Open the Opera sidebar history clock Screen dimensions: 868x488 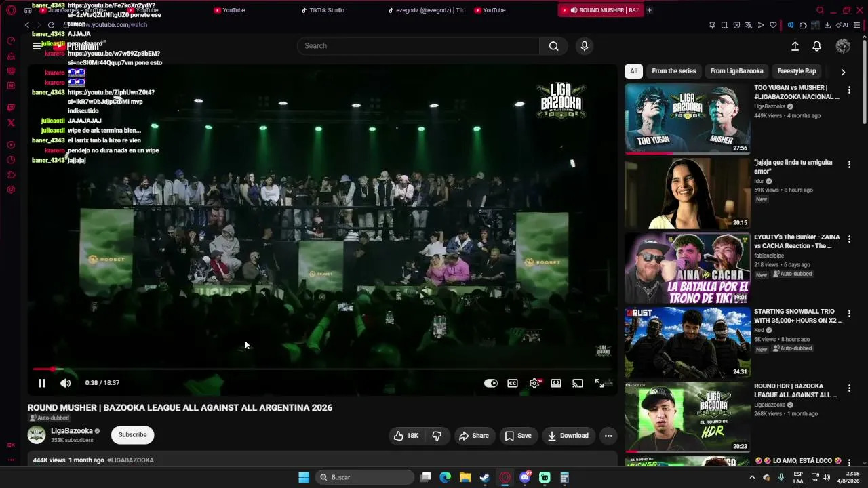click(x=11, y=160)
